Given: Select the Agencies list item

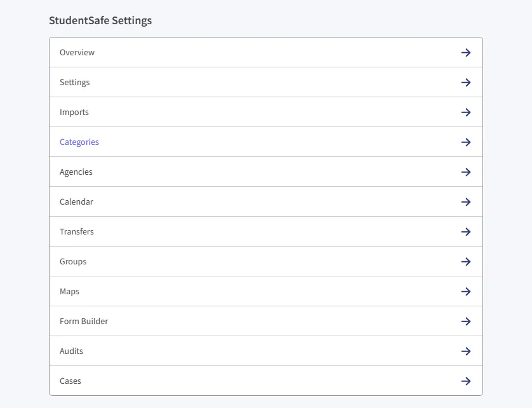Looking at the screenshot, I should point(265,172).
